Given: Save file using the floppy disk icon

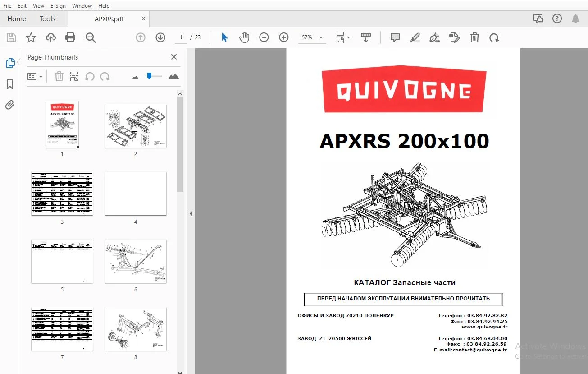Looking at the screenshot, I should coord(11,38).
